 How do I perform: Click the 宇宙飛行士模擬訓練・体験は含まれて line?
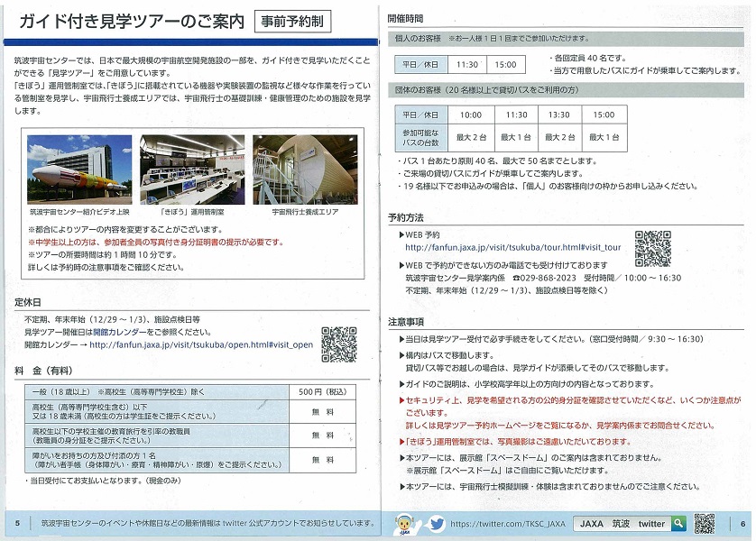[x=549, y=487]
